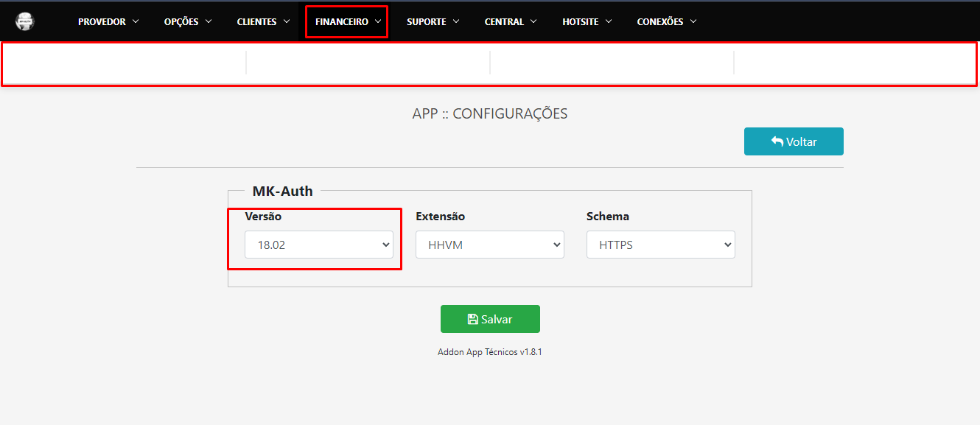Image resolution: width=980 pixels, height=425 pixels.
Task: Open the OPÇÕES menu
Action: click(x=181, y=21)
